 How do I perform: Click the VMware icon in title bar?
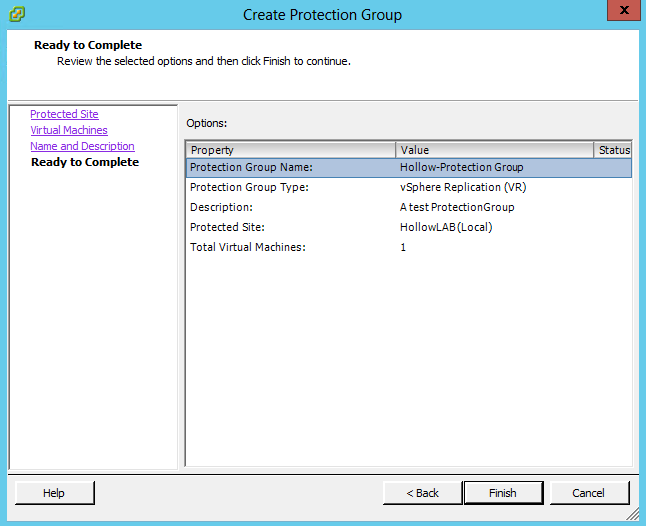[x=16, y=14]
